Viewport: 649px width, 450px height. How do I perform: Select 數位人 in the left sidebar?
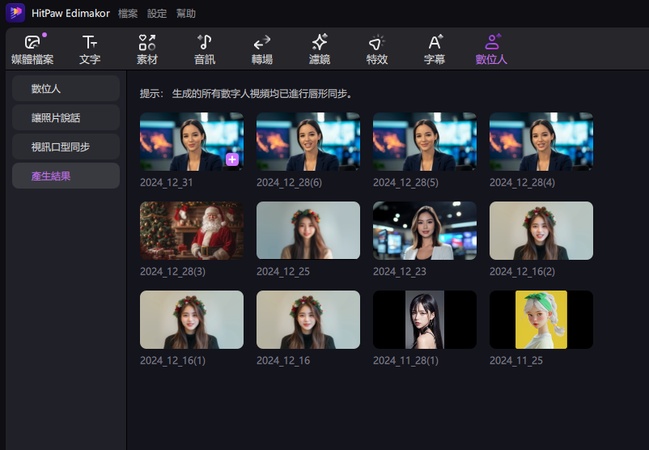coord(66,89)
